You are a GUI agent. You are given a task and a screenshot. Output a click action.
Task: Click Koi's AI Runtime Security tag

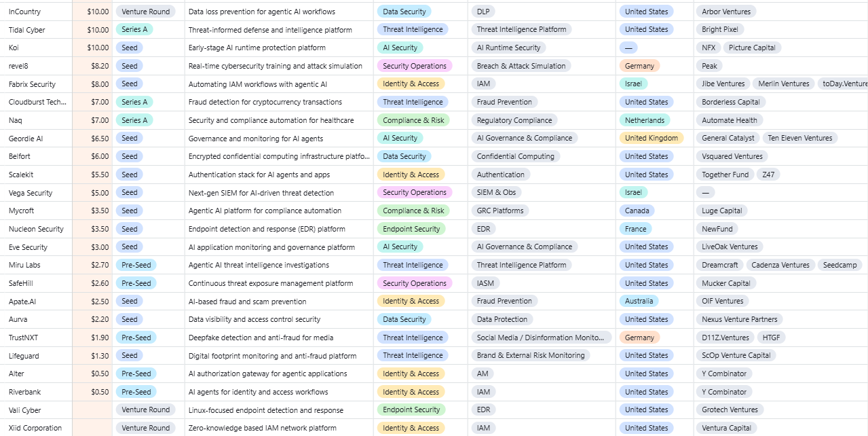(x=509, y=48)
